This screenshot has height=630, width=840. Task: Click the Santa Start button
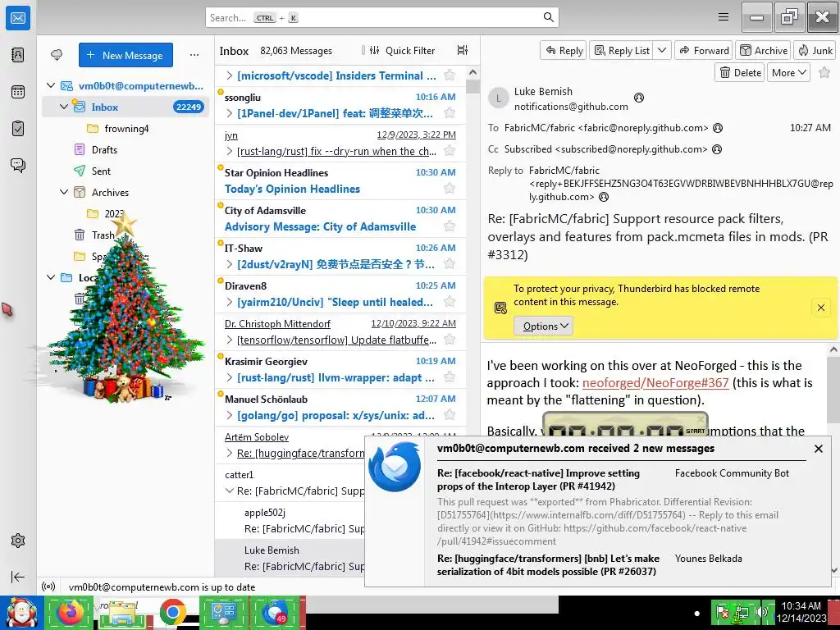click(21, 613)
